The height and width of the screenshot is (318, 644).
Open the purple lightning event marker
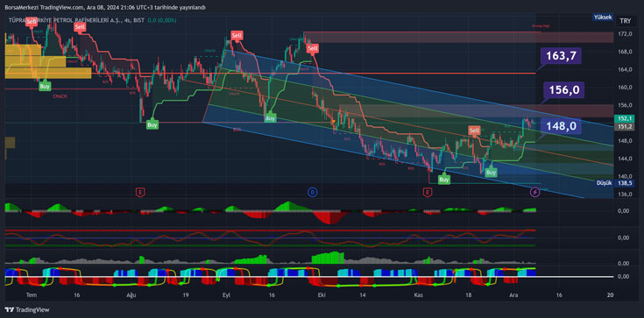[x=534, y=192]
